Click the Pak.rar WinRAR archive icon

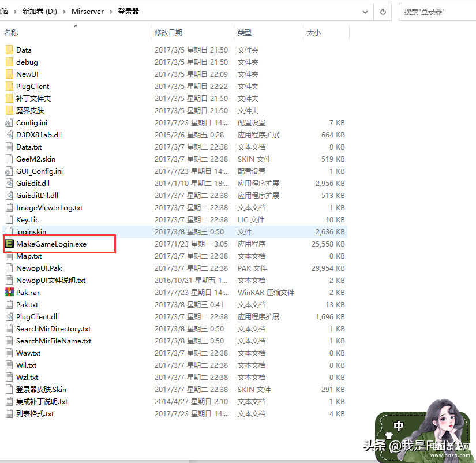pos(9,293)
